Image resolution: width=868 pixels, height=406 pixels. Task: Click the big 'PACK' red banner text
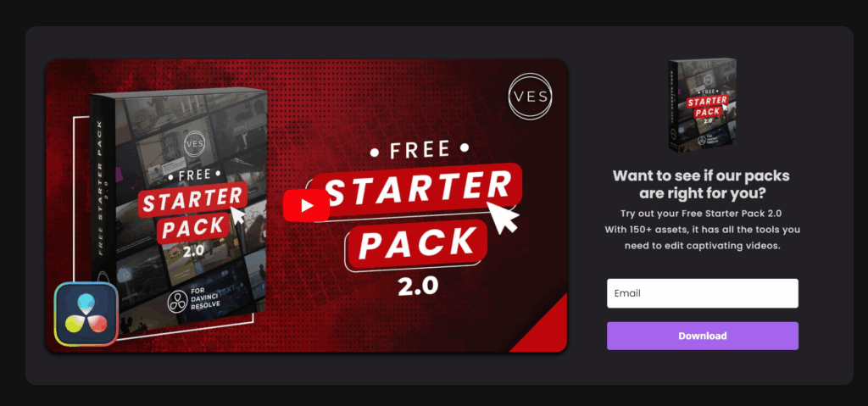416,242
